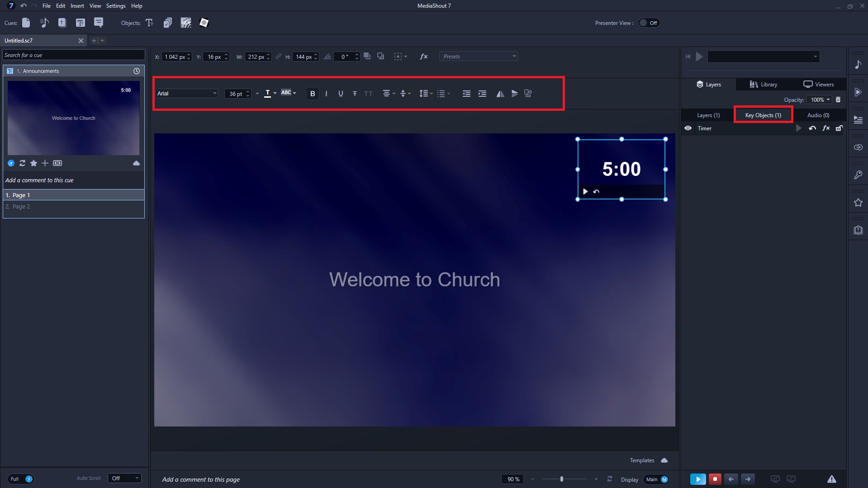Click the Italic formatting icon
This screenshot has height=488, width=868.
[326, 94]
